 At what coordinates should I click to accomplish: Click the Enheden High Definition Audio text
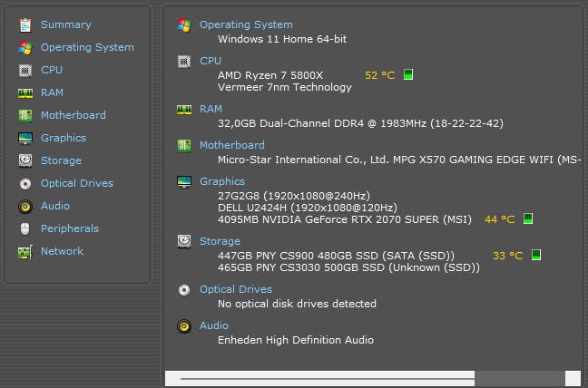point(296,340)
